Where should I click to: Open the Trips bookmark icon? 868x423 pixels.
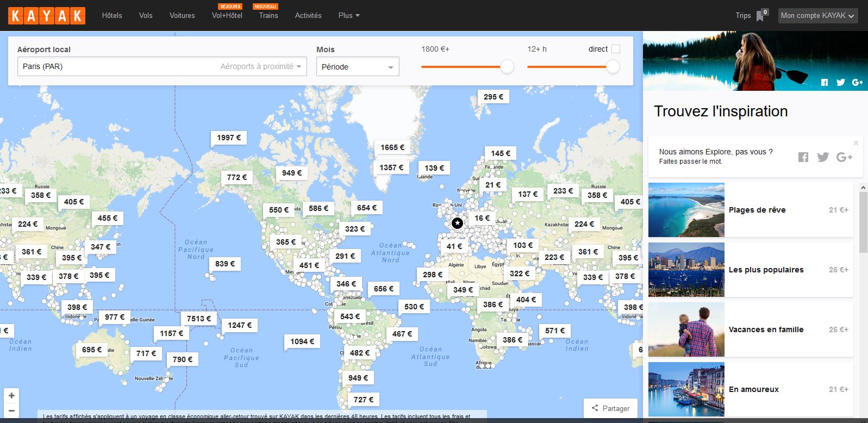[x=760, y=16]
